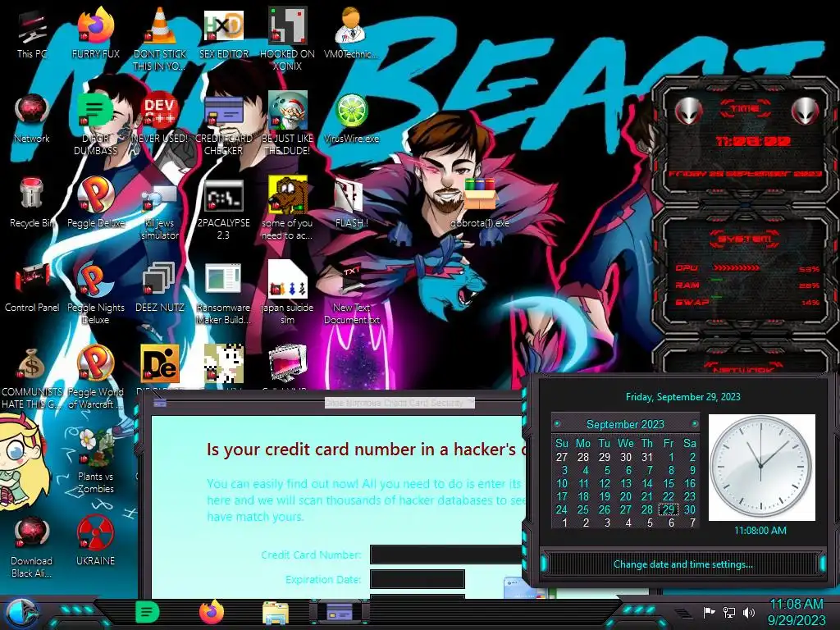This screenshot has width=840, height=630.
Task: Select September 30 in the calendar
Action: tap(689, 509)
